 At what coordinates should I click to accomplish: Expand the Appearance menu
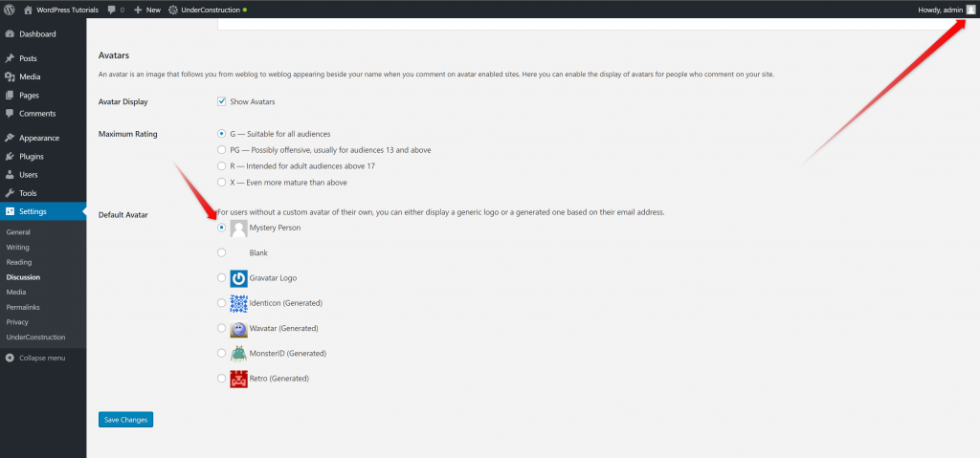click(x=38, y=138)
